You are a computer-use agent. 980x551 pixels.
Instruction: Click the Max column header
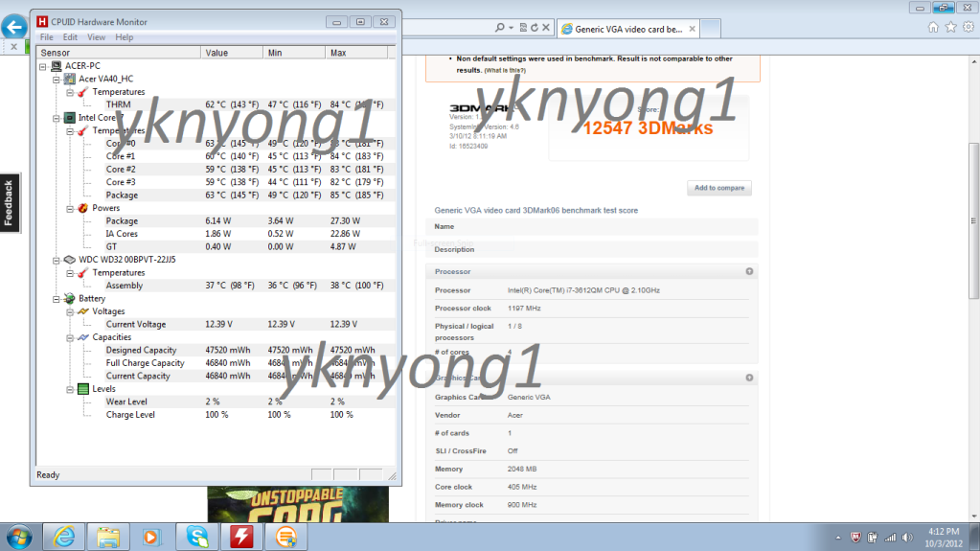[x=357, y=53]
